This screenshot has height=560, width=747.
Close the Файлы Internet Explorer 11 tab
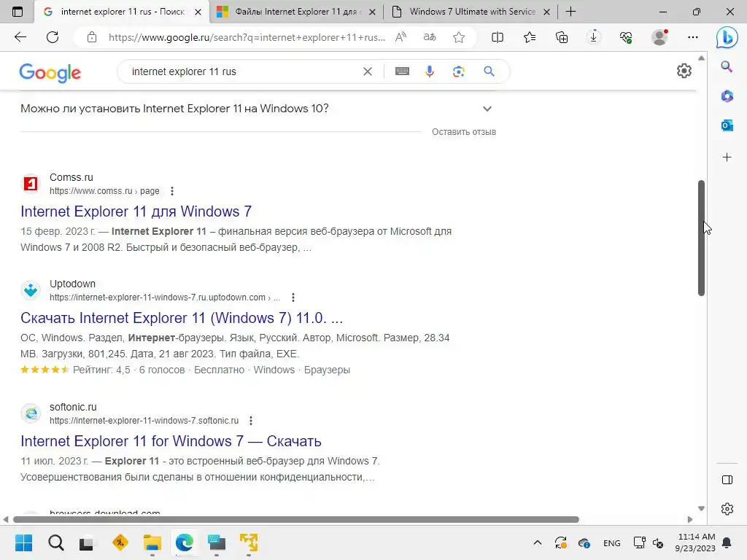point(373,12)
